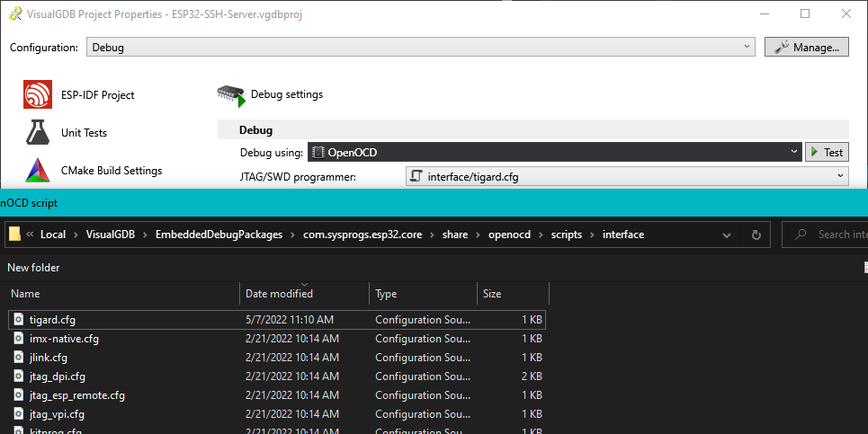The width and height of the screenshot is (868, 434).
Task: Click the Debug settings chip icon
Action: point(231,95)
